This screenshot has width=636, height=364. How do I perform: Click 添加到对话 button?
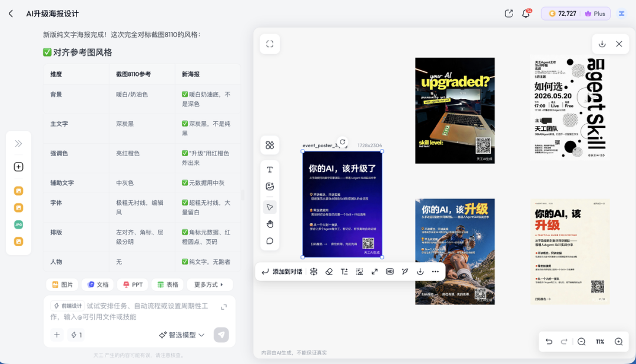click(282, 272)
